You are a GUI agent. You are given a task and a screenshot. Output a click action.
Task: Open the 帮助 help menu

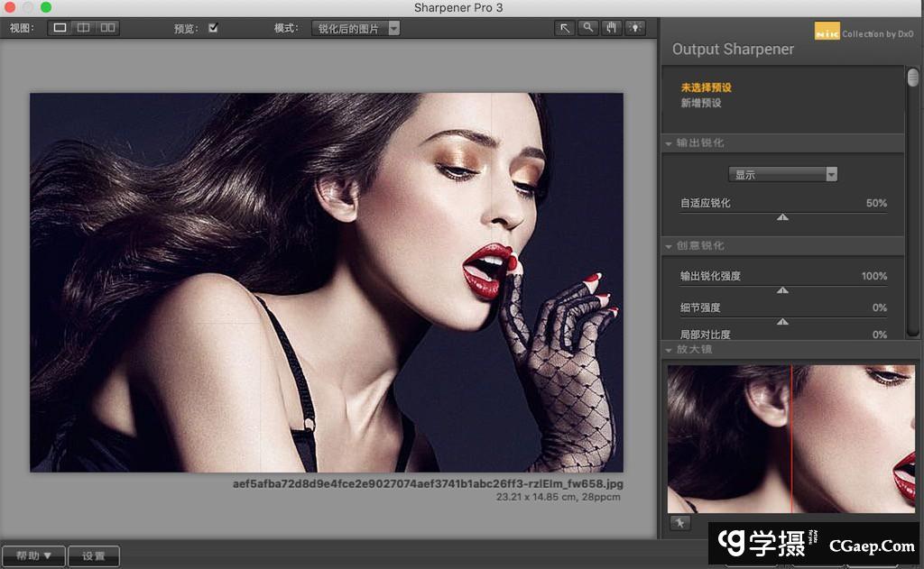click(33, 556)
